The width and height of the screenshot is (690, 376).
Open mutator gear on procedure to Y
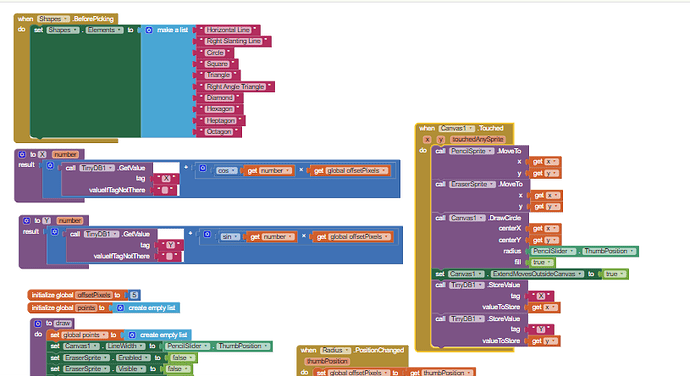click(26, 221)
